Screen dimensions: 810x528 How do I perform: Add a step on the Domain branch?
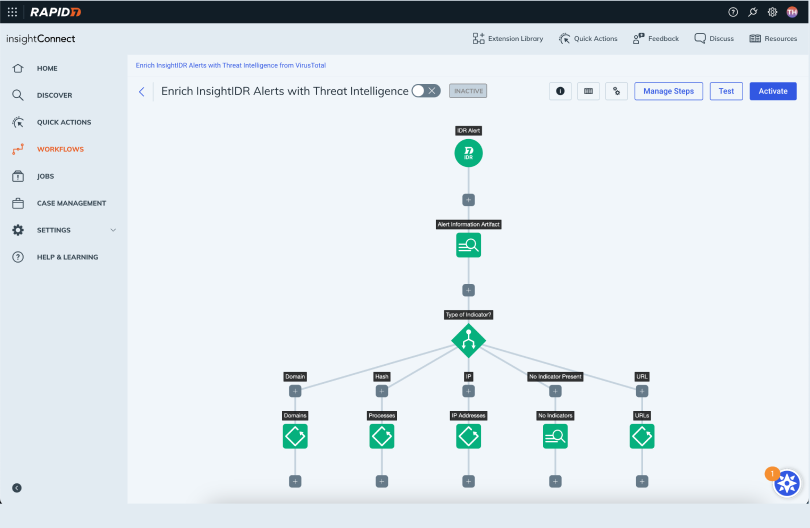pyautogui.click(x=295, y=391)
